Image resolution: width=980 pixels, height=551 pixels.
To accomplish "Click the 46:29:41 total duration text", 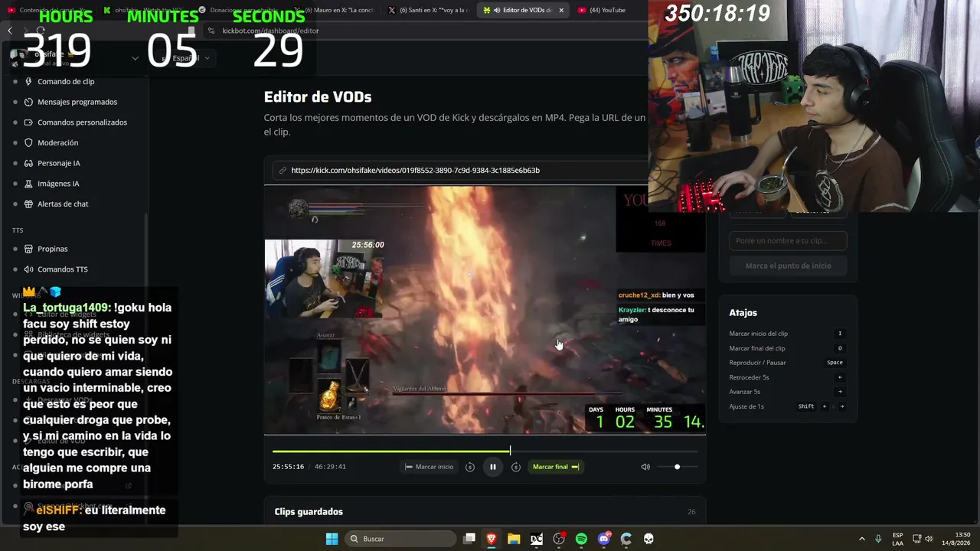I will [330, 467].
